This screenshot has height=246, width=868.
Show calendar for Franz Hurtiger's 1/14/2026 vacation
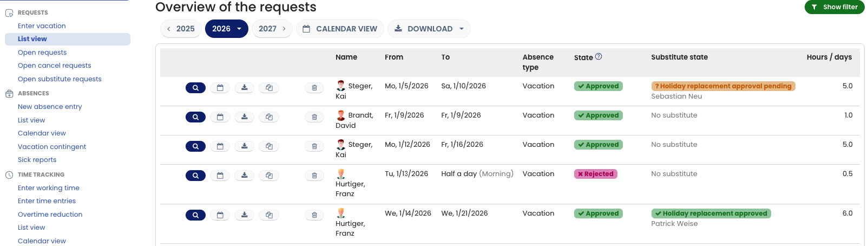click(220, 215)
